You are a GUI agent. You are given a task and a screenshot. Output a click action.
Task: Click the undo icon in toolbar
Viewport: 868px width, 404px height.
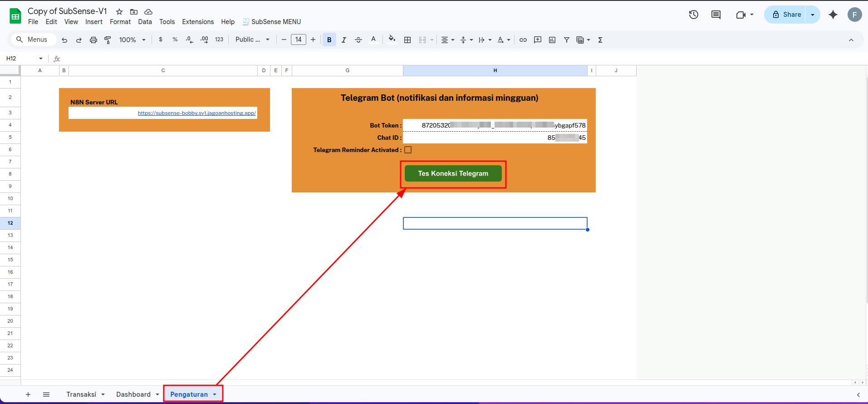pos(64,40)
